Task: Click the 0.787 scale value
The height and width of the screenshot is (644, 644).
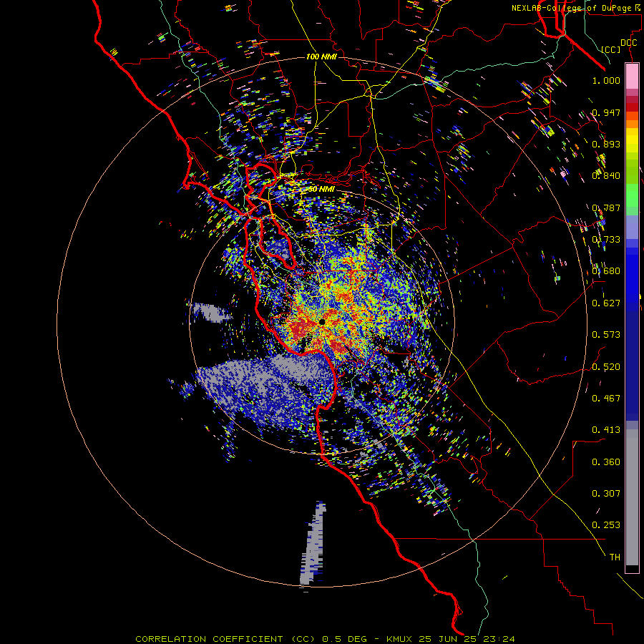Action: pyautogui.click(x=606, y=208)
